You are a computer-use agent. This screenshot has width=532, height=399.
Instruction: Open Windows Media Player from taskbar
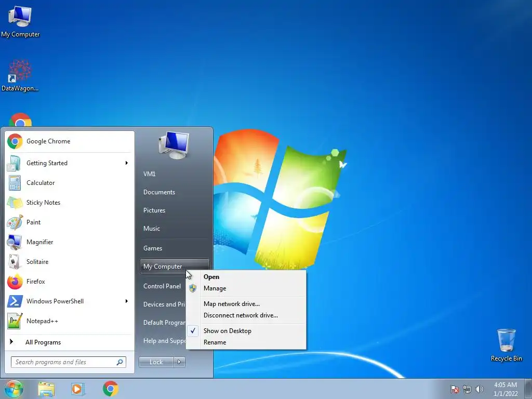(x=78, y=389)
